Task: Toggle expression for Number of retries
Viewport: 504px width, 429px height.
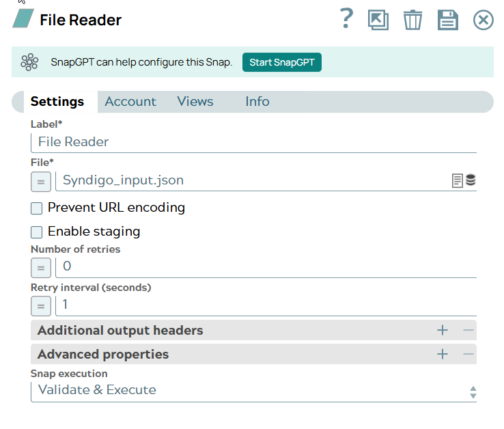Action: pos(41,268)
